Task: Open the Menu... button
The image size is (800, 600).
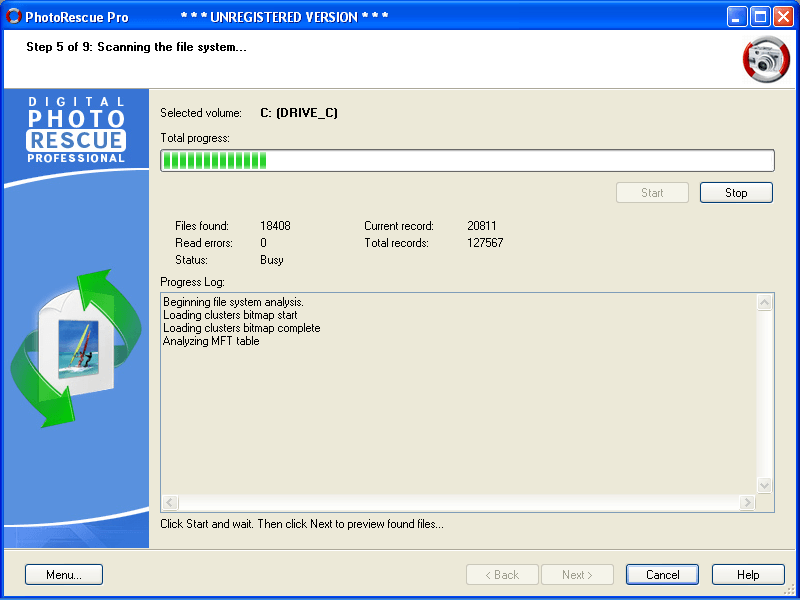Action: pyautogui.click(x=64, y=574)
